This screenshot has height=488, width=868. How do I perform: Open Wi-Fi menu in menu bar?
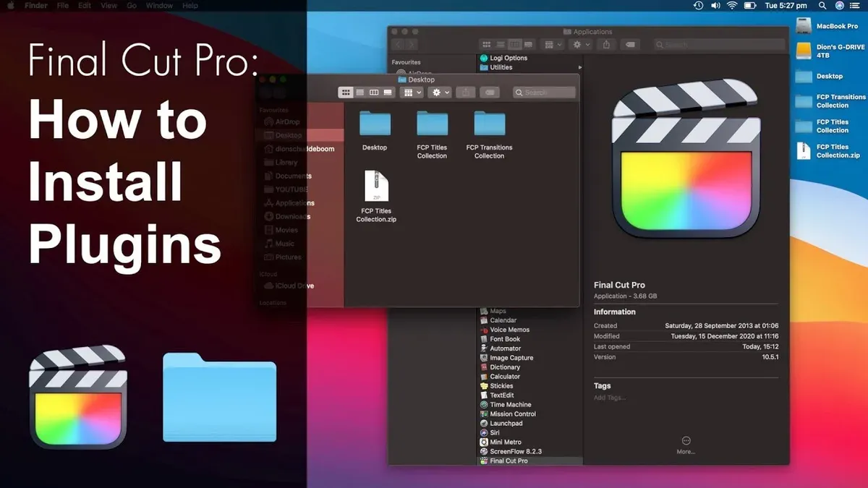click(732, 6)
